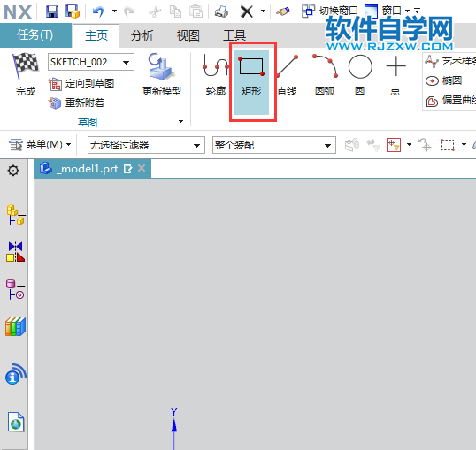Screen dimensions: 476x450
Task: Select the 椭圆 ellipse tool
Action: point(444,80)
